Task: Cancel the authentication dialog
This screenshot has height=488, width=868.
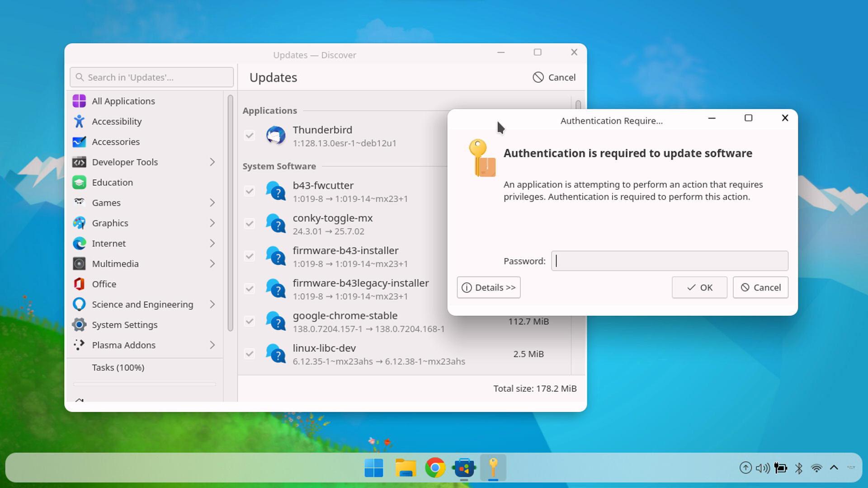Action: 760,287
